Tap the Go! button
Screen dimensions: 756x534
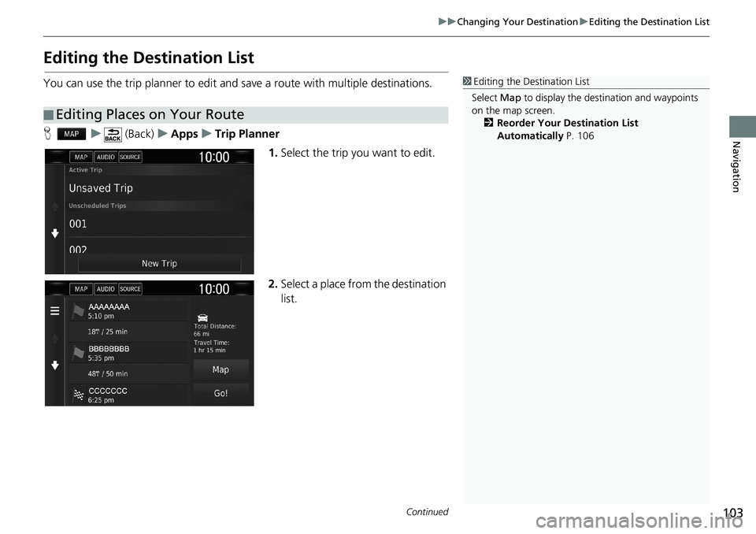(x=220, y=393)
